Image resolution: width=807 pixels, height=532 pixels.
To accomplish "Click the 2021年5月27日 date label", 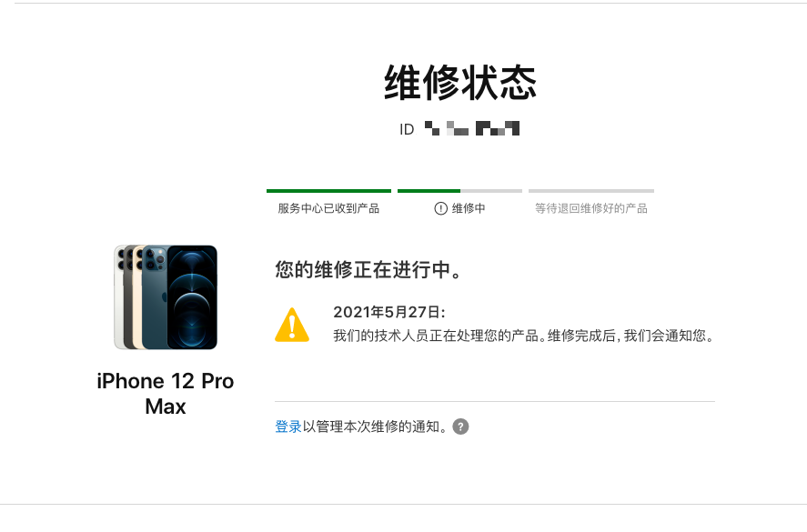I will (x=389, y=312).
